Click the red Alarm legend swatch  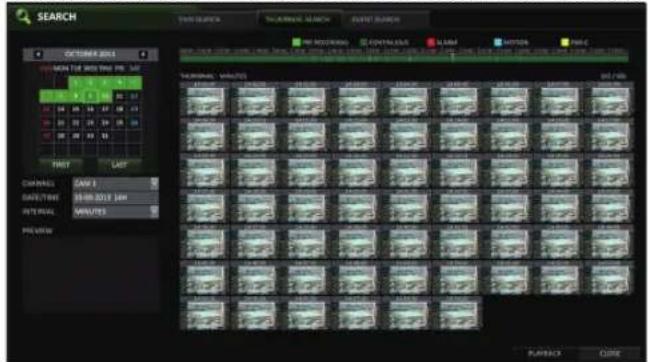[x=431, y=42]
